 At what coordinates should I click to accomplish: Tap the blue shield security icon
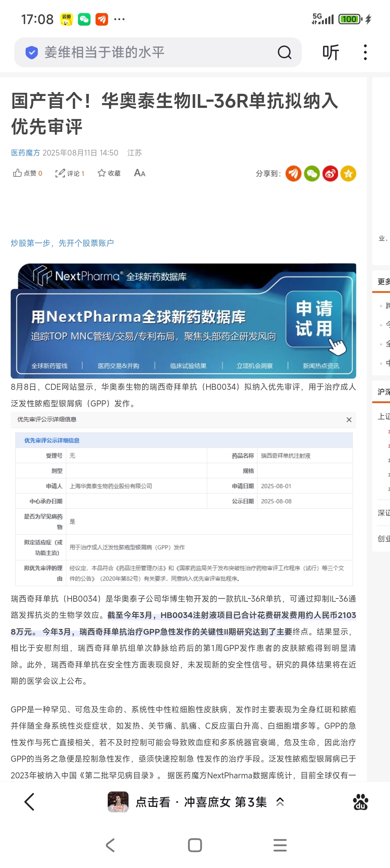point(32,52)
